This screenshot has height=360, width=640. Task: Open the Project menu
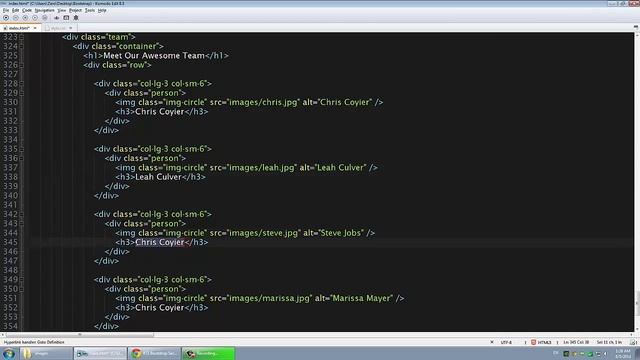tap(76, 10)
